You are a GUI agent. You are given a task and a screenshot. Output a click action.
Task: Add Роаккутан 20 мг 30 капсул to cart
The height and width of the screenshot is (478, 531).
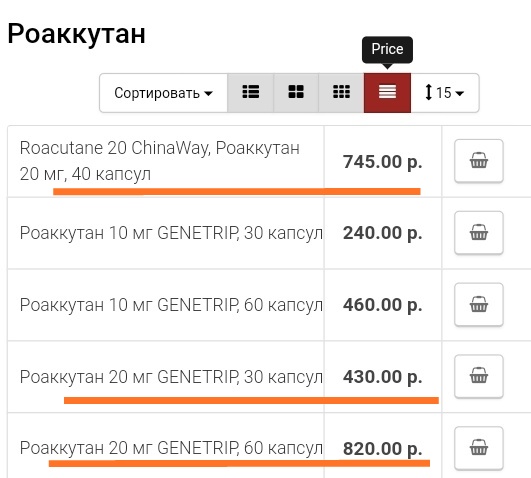tap(479, 376)
